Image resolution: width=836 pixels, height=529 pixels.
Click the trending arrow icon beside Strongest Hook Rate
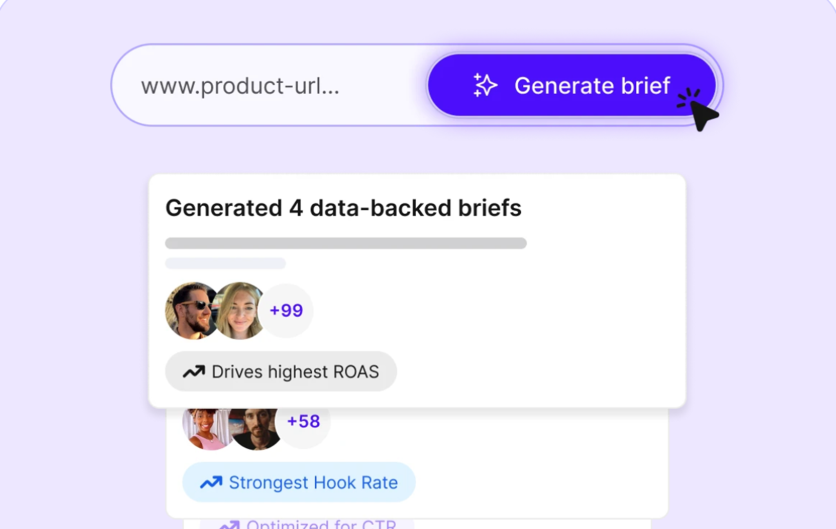(210, 483)
